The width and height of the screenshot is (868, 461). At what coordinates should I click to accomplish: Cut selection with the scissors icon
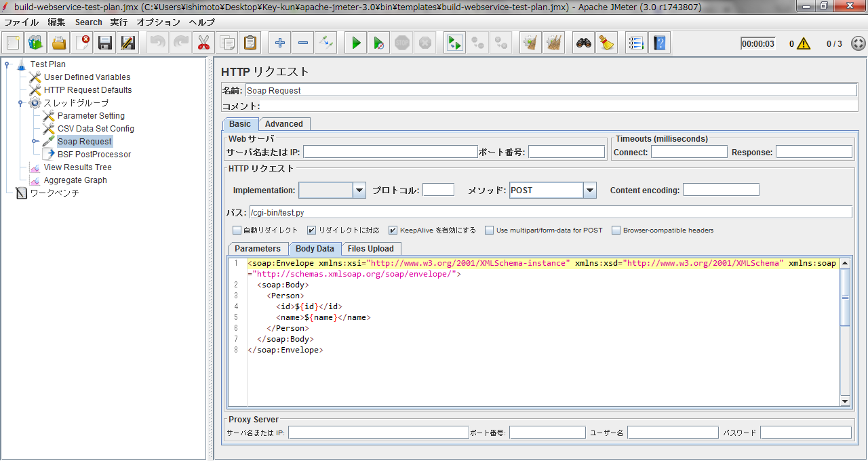click(203, 43)
